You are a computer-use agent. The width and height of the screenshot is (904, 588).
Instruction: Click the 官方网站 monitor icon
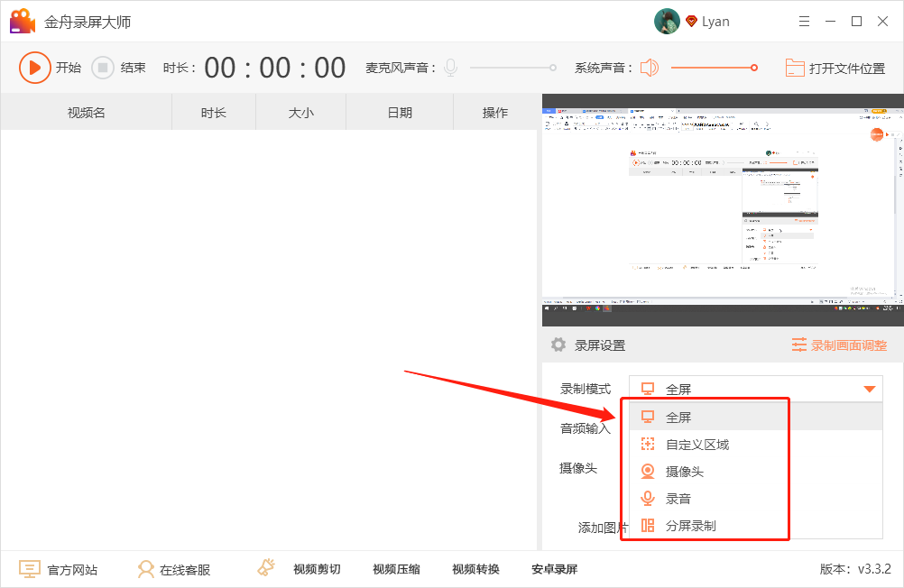tap(30, 570)
